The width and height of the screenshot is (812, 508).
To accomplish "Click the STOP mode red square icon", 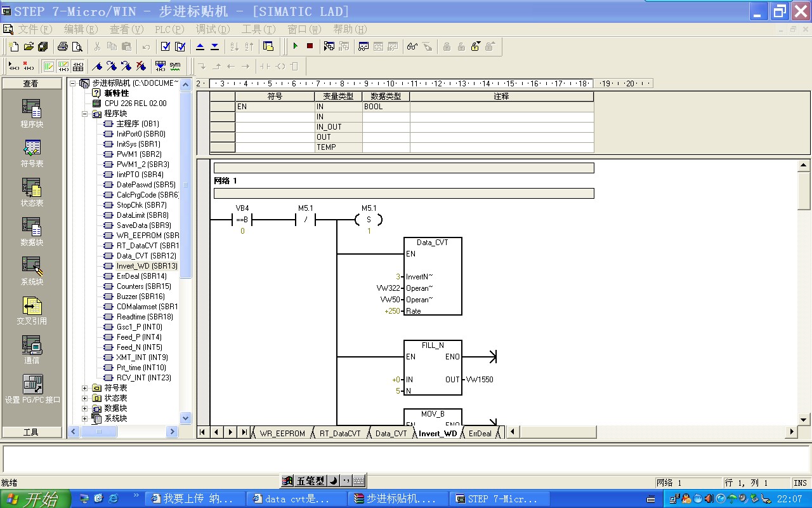I will [310, 46].
